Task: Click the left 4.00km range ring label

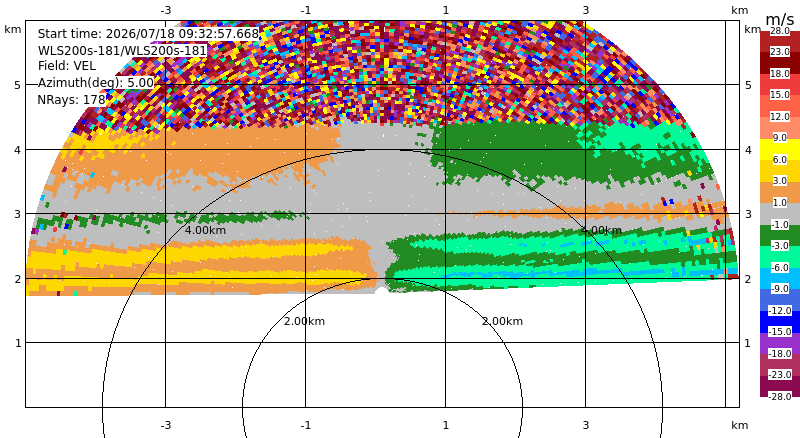Action: pyautogui.click(x=205, y=230)
